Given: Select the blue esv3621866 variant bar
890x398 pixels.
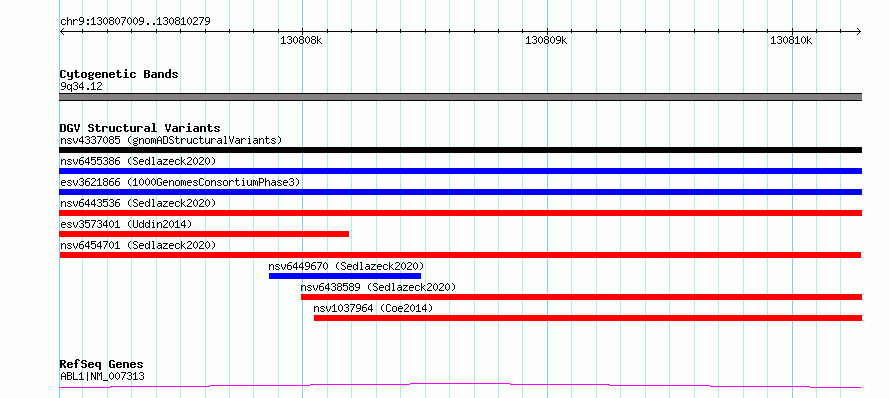Looking at the screenshot, I should pyautogui.click(x=460, y=192).
